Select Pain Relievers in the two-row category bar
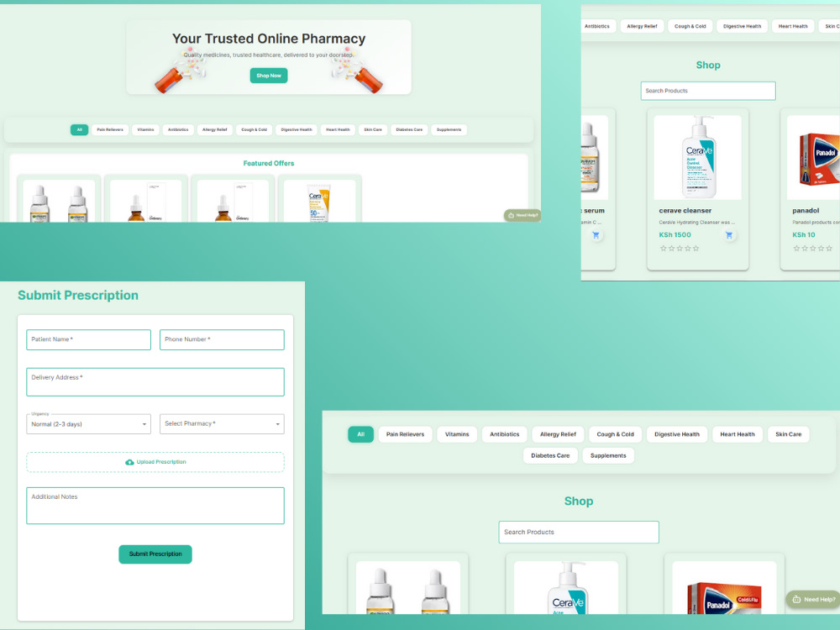The image size is (840, 630). point(405,434)
